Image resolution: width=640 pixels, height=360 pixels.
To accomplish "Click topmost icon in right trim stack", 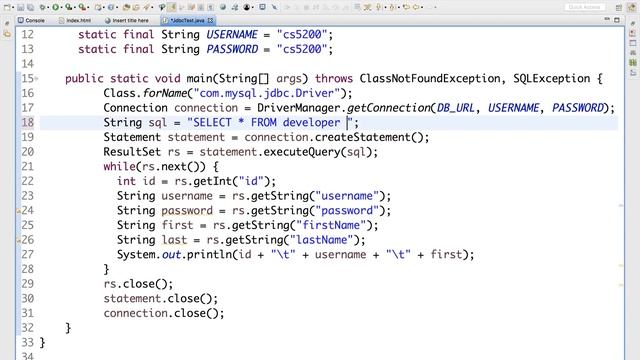I will pos(633,23).
